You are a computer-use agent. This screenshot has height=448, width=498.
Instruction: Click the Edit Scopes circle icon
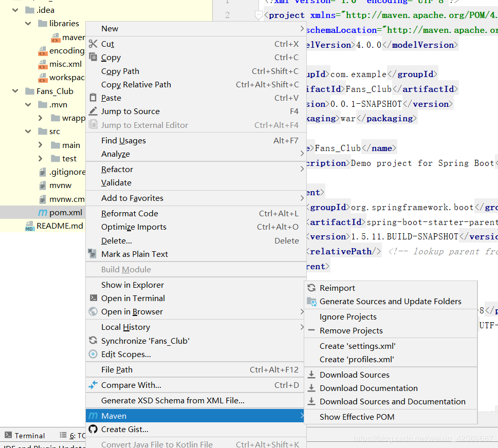(x=93, y=354)
